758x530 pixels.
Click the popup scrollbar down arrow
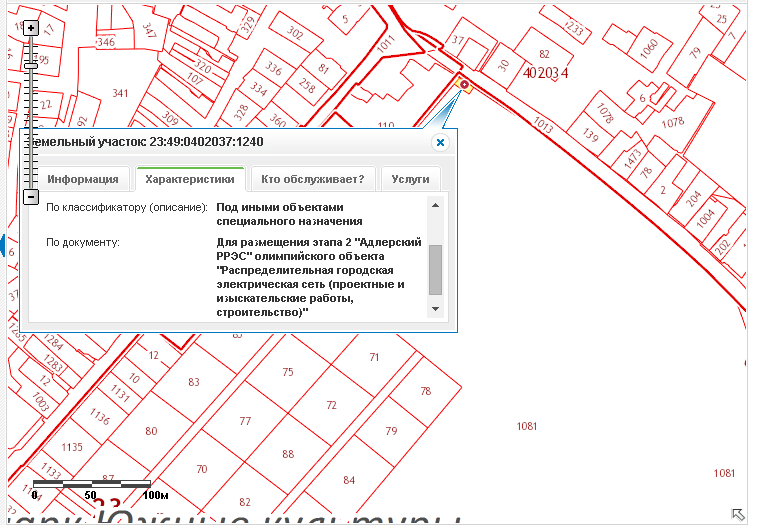(435, 310)
